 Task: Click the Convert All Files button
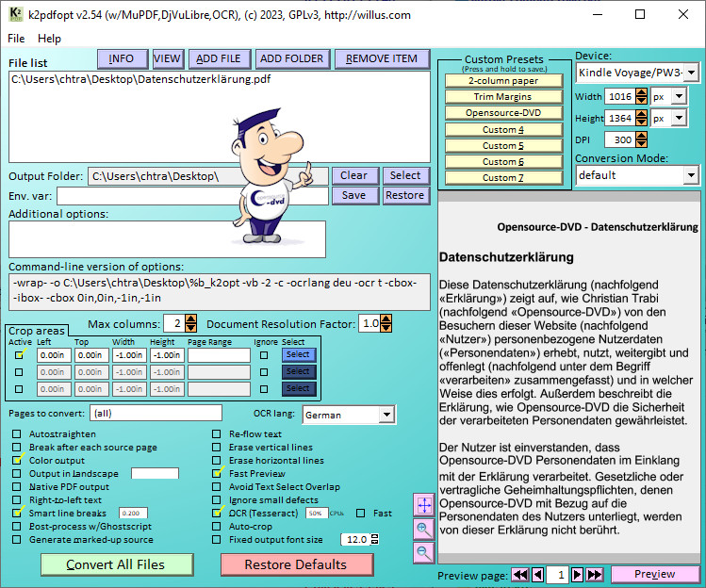115,564
